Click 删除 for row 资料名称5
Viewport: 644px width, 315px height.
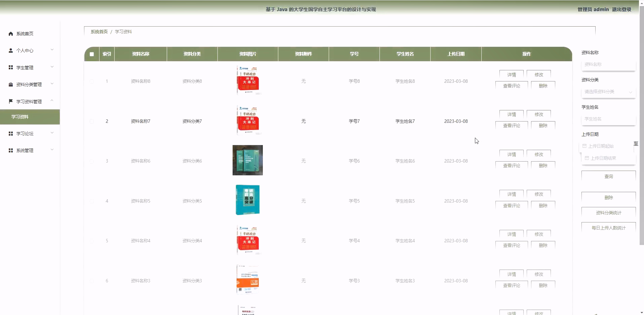[543, 206]
